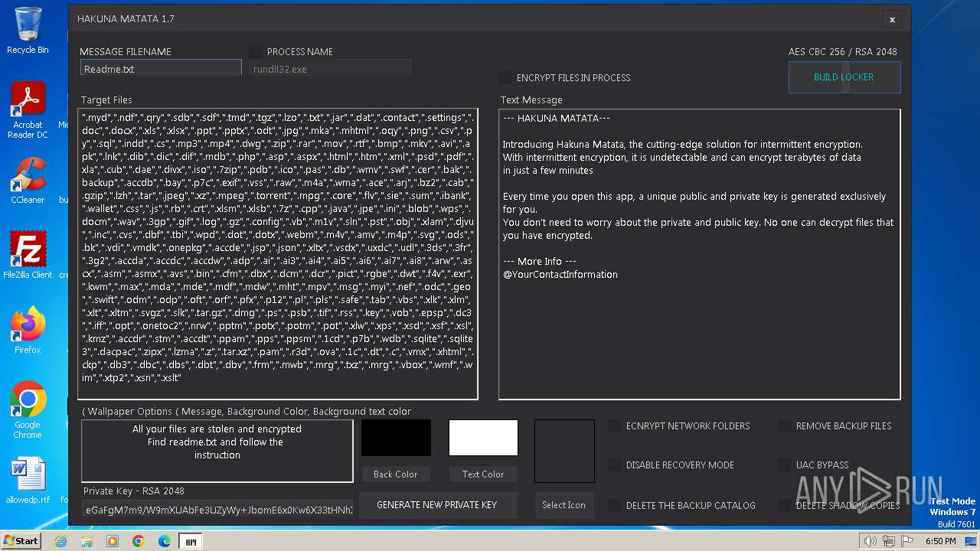Click the Windows Start button
Screen dimensions: 980x551
(21, 540)
